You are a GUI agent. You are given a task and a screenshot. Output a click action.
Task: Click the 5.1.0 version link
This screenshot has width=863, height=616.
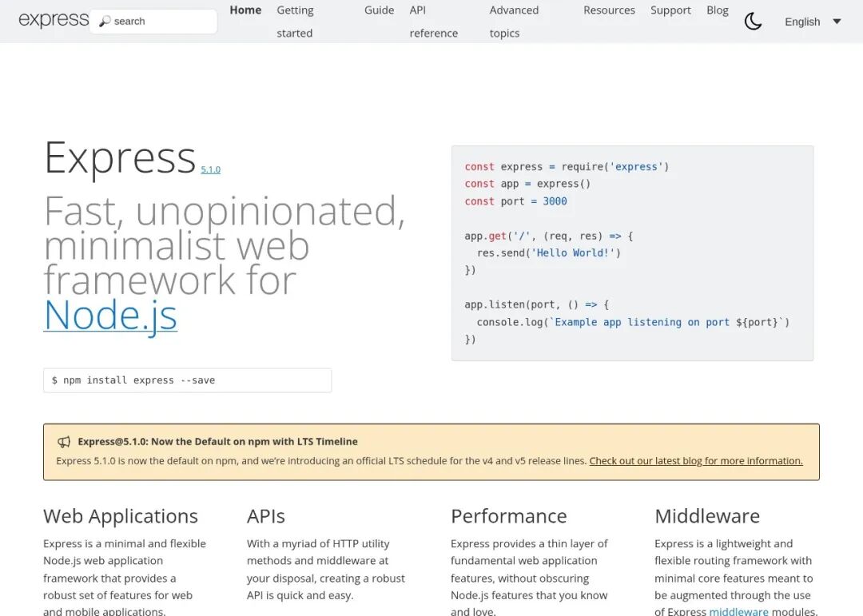point(211,169)
